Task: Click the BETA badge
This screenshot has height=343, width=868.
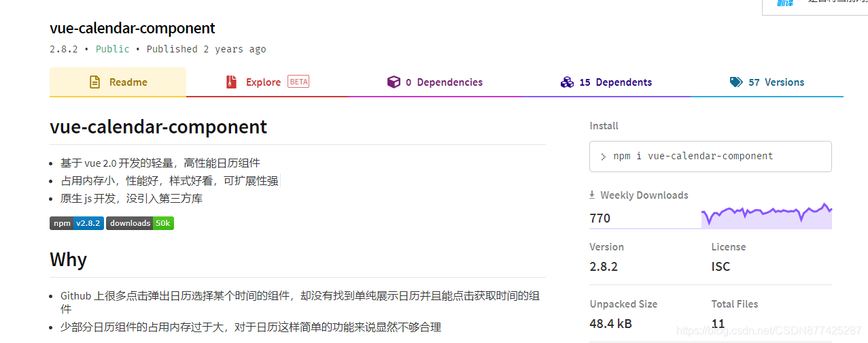Action: [x=298, y=82]
